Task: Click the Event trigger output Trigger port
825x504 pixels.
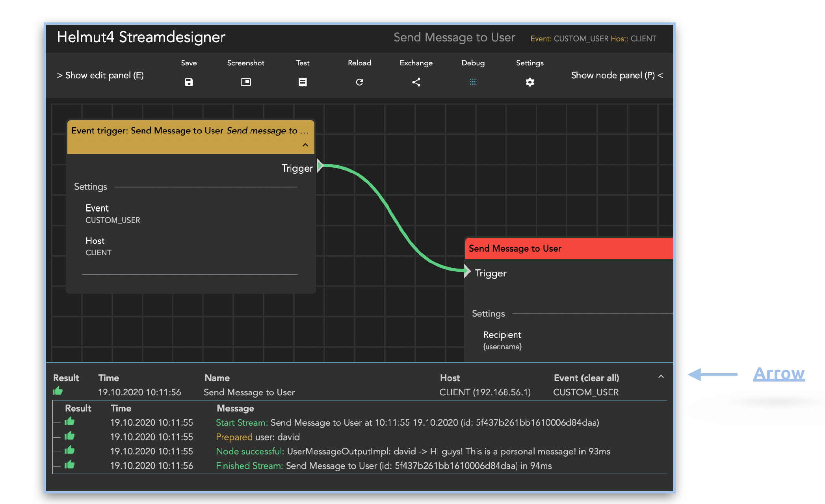Action: (320, 165)
